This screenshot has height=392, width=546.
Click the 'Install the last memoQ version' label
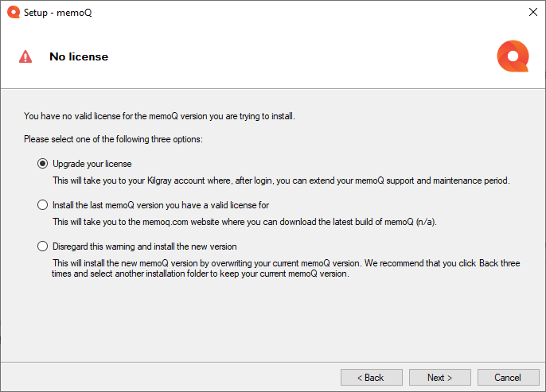click(161, 205)
